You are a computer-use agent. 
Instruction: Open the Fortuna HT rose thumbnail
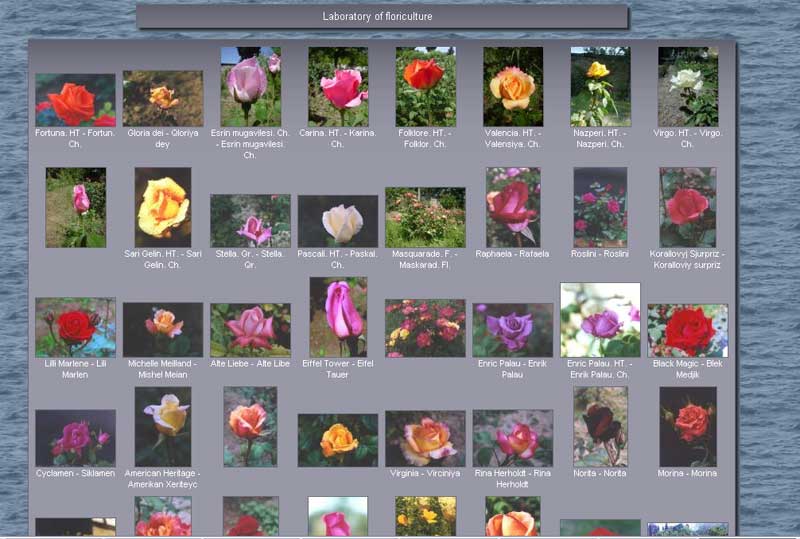(x=75, y=99)
